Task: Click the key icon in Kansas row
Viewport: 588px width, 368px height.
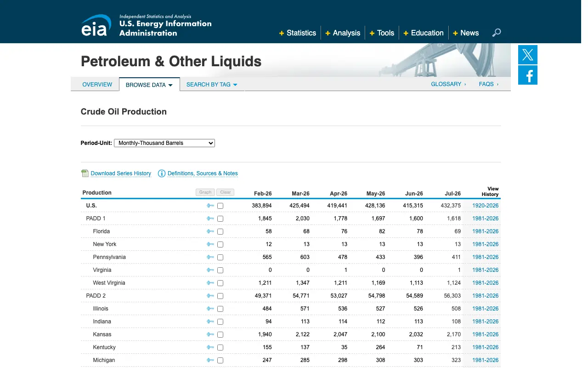Action: tap(210, 334)
